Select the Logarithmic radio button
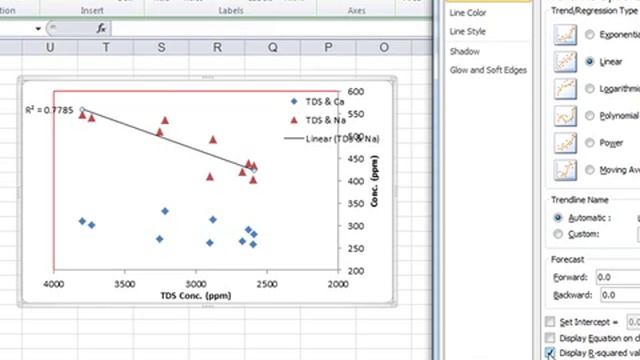The image size is (640, 360). tap(589, 89)
